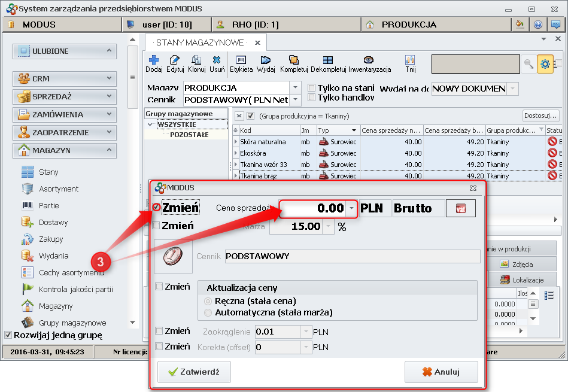Click the Inwentaryzacja eye icon
The height and width of the screenshot is (392, 568).
point(369,60)
